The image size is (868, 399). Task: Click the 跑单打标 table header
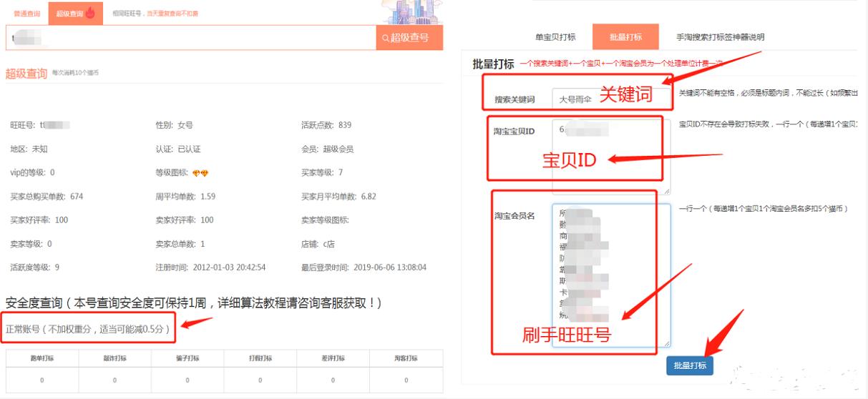[x=42, y=358]
